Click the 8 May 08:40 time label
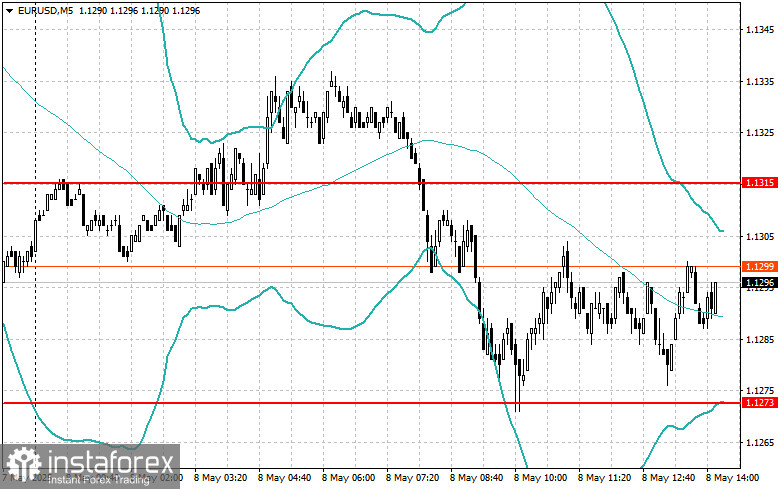 click(x=476, y=478)
